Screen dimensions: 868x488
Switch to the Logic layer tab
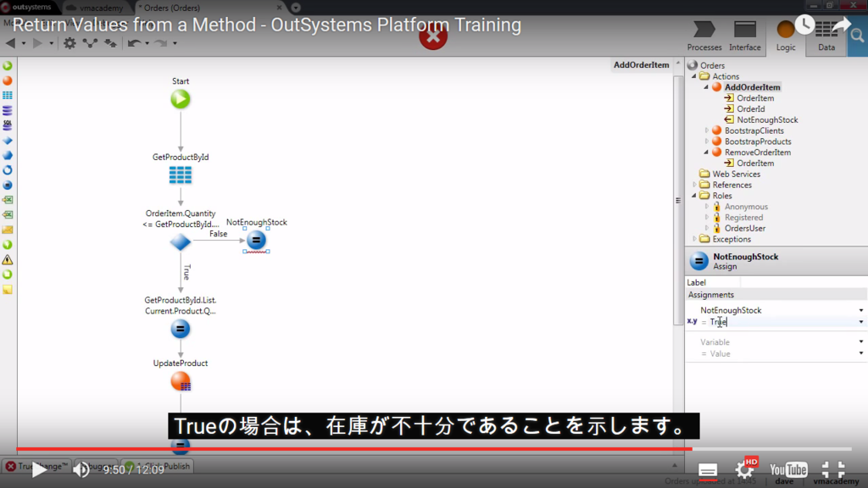(x=786, y=36)
